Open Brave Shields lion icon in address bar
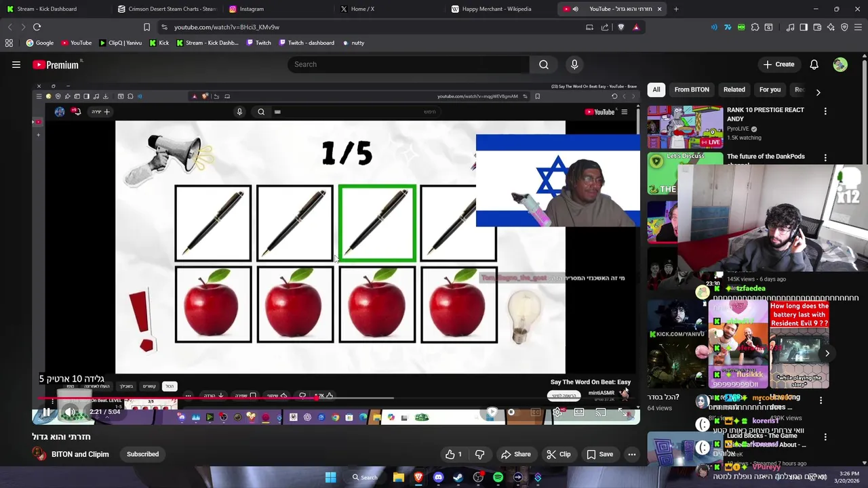 pos(620,27)
